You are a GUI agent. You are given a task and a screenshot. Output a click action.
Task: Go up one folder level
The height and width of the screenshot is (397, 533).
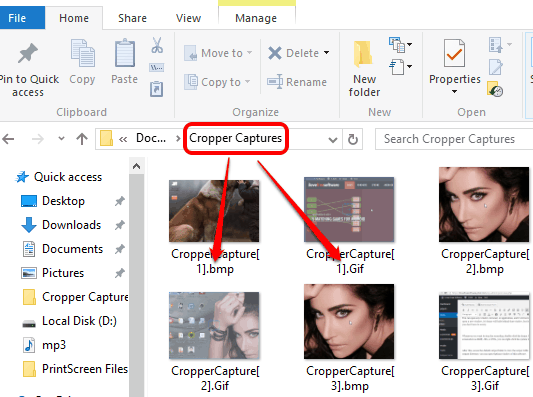point(82,139)
